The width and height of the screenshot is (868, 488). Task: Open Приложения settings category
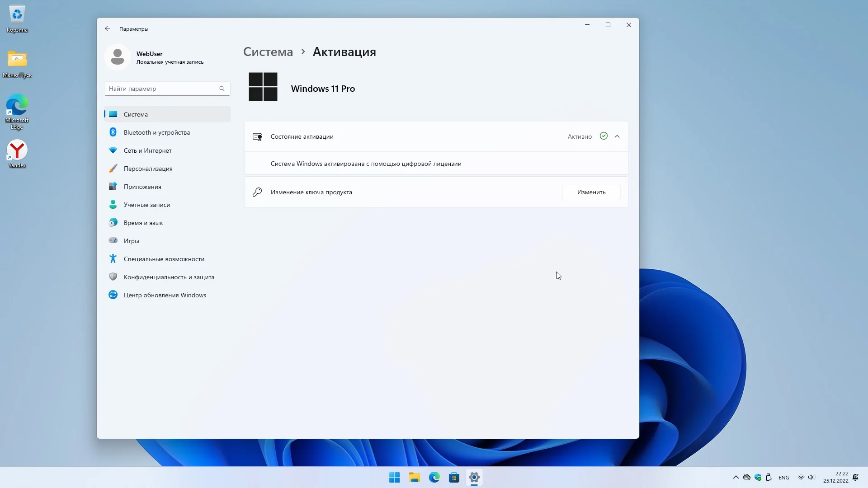tap(142, 187)
